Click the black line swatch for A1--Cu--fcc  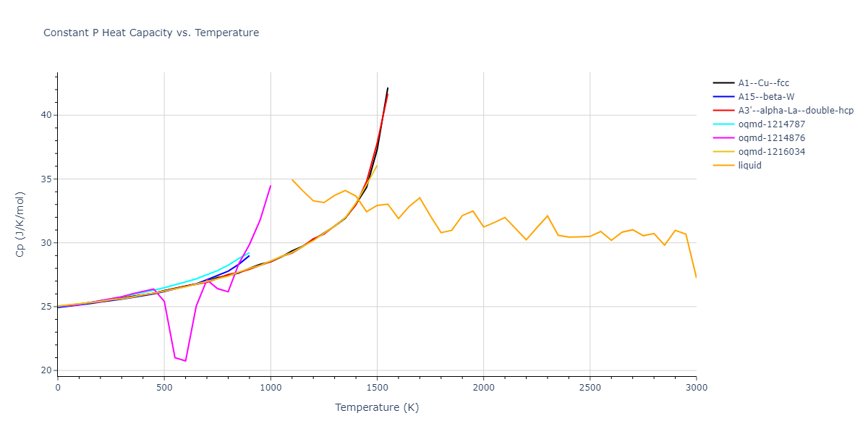click(x=723, y=83)
